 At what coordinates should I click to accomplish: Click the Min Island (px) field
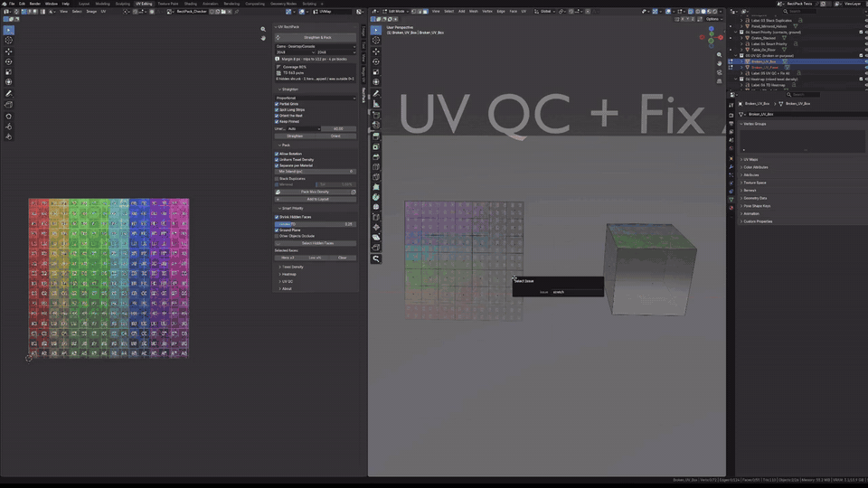click(x=316, y=172)
